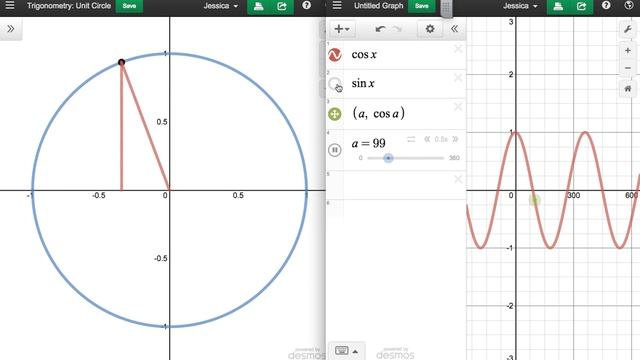Open help icon in Unit Circle window
The width and height of the screenshot is (640, 360).
click(307, 6)
